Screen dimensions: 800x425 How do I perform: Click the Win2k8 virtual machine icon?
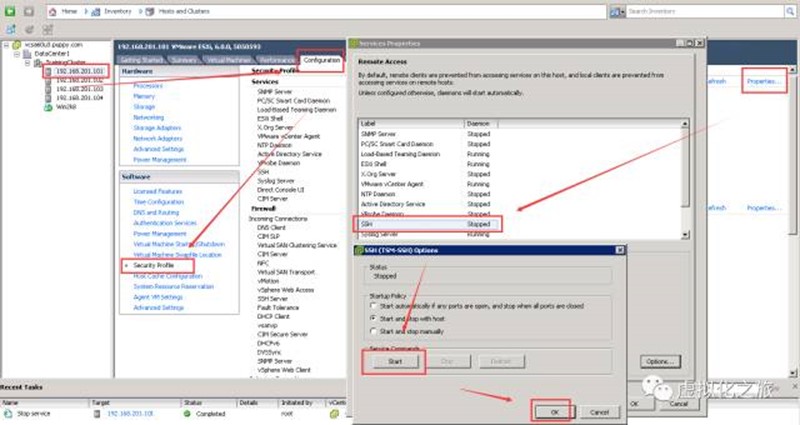(x=48, y=107)
